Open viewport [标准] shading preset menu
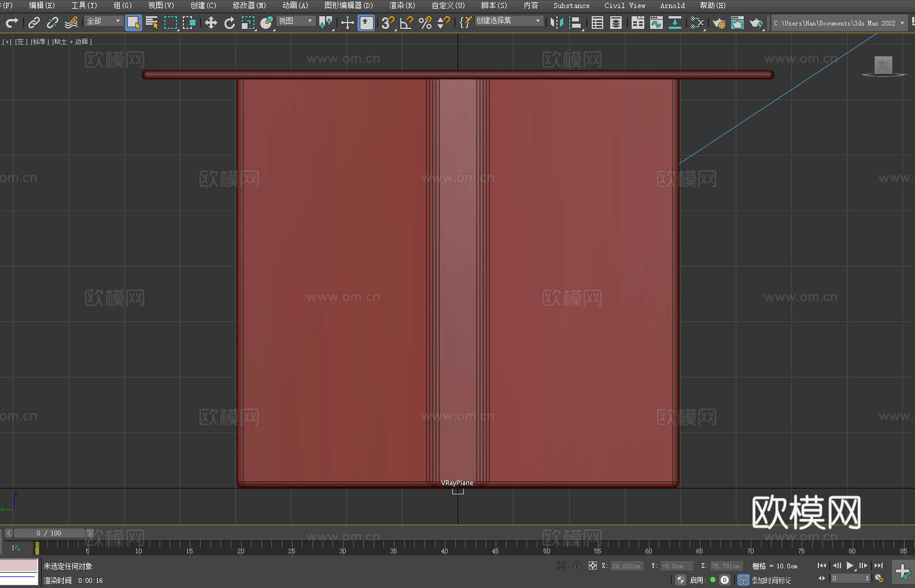 pyautogui.click(x=39, y=42)
